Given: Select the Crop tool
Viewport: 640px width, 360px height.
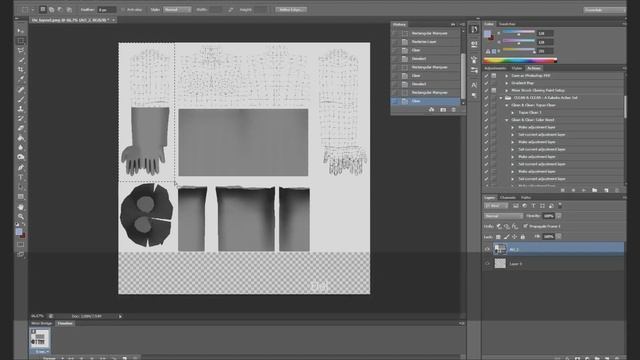Looking at the screenshot, I should click(20, 70).
